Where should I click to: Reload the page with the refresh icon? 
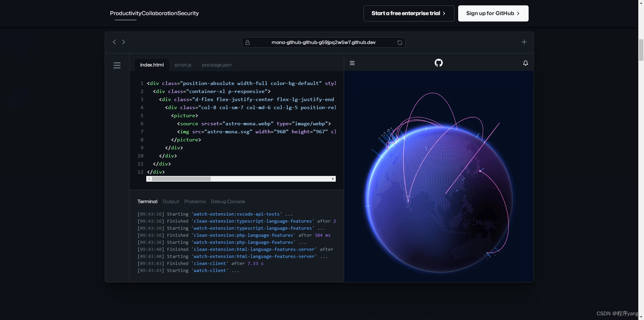[400, 43]
